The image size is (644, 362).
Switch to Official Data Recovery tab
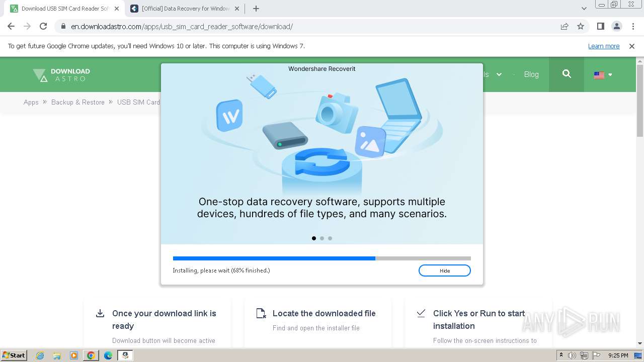[x=185, y=9]
